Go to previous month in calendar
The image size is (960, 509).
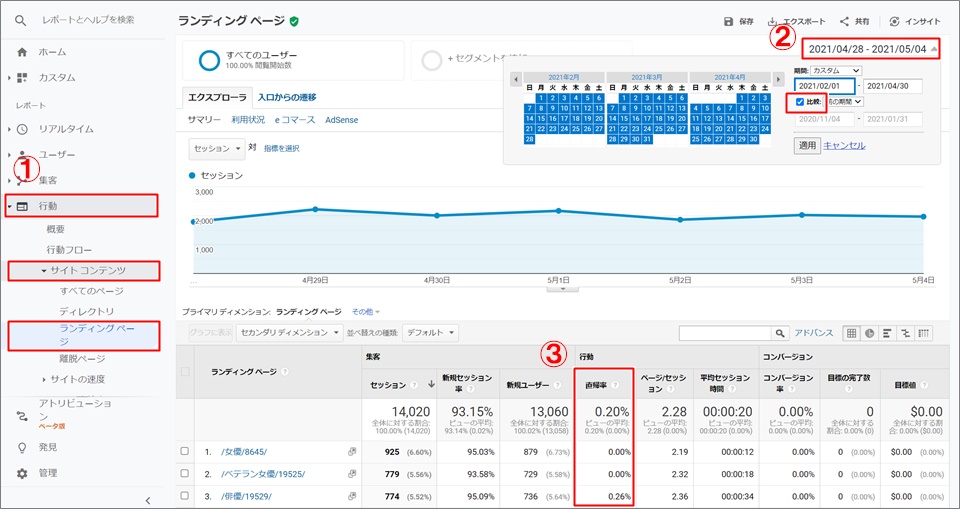[x=516, y=80]
